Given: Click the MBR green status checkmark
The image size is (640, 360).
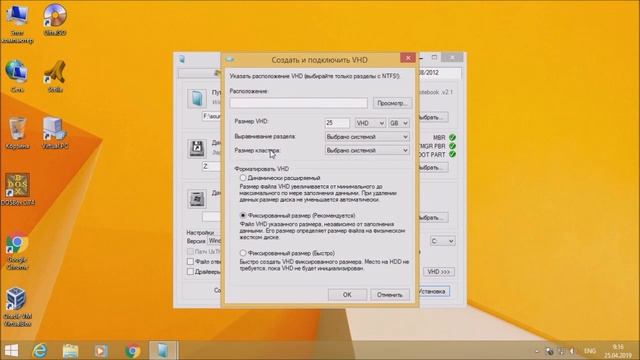Looking at the screenshot, I should pyautogui.click(x=452, y=138).
